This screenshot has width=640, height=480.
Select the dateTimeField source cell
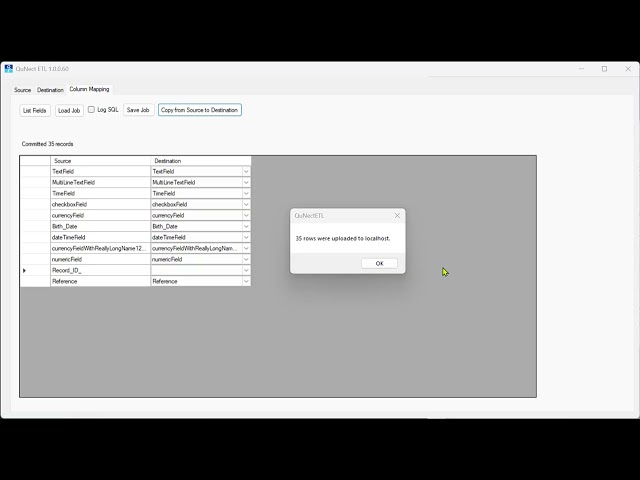[x=100, y=237]
